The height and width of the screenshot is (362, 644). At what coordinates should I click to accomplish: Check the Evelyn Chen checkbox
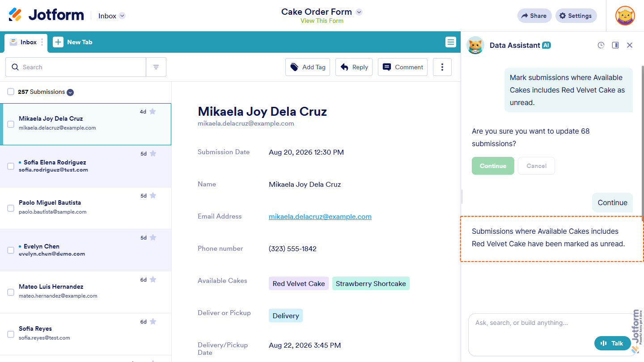(11, 250)
